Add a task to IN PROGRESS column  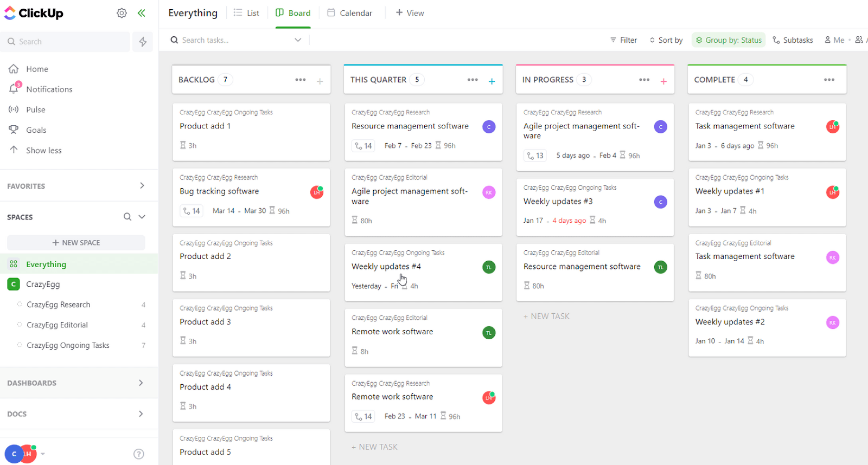(663, 81)
